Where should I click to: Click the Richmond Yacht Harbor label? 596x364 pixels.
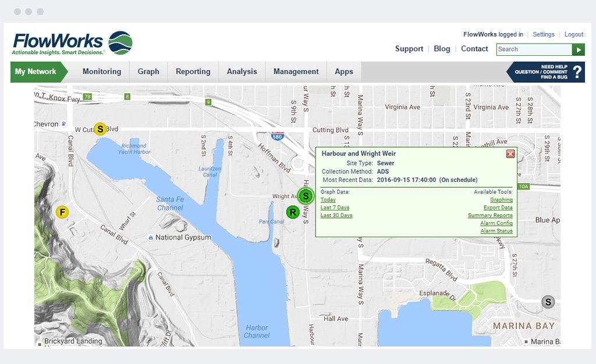[134, 149]
